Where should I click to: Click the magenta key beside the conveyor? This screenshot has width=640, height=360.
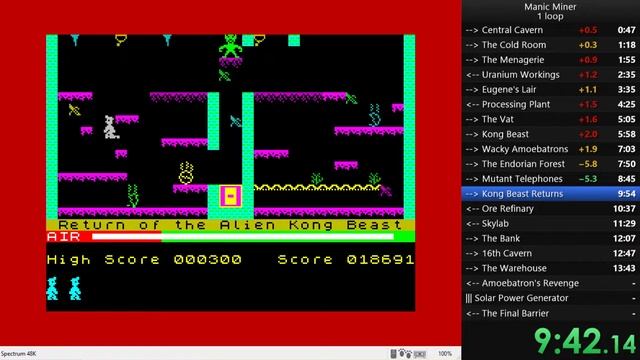pos(386,191)
